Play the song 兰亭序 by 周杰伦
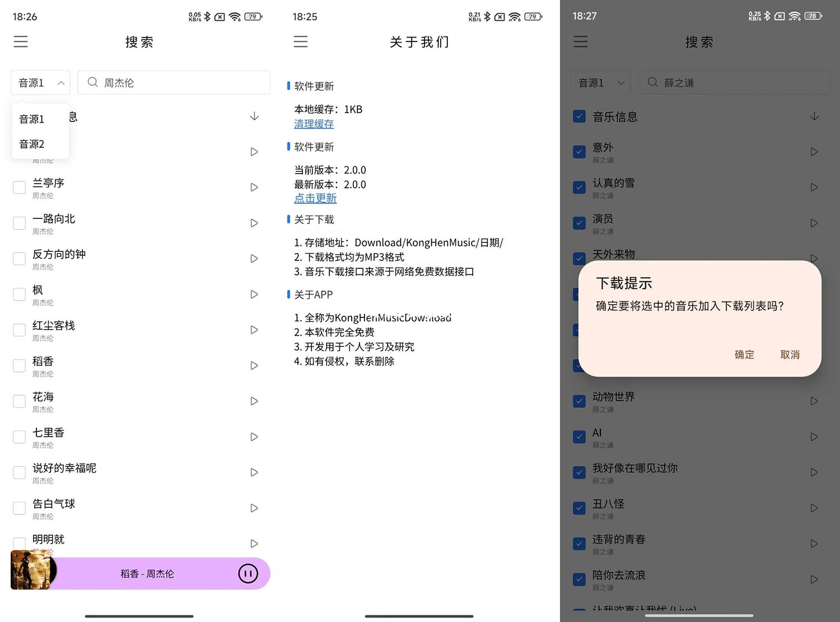 [254, 187]
